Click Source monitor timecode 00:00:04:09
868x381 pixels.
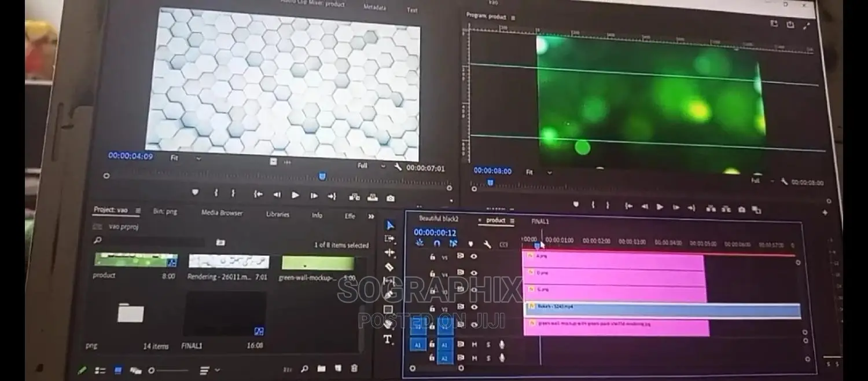[x=130, y=156]
